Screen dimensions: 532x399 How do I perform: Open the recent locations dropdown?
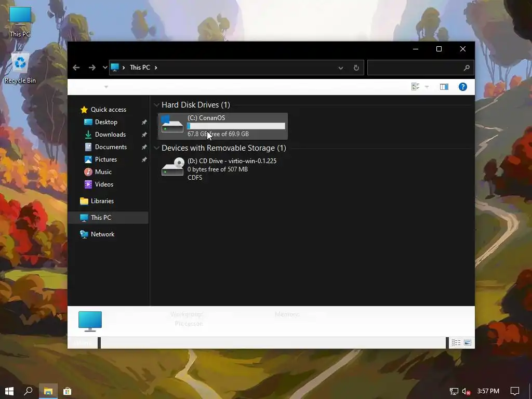[x=105, y=68]
